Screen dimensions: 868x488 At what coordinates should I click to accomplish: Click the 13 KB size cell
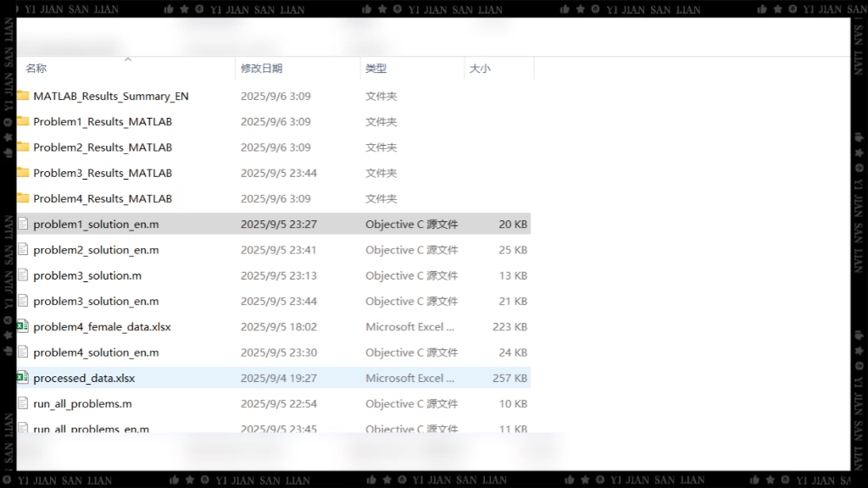coord(513,275)
